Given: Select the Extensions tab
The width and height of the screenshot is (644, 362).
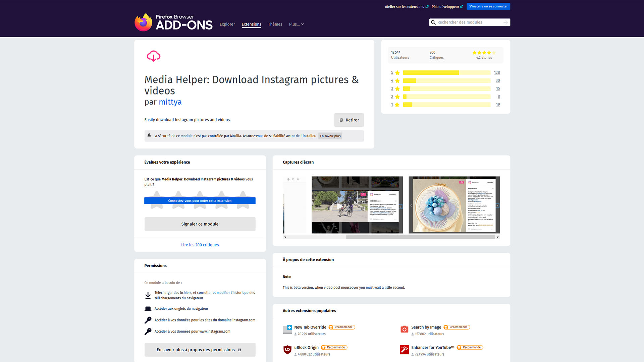Looking at the screenshot, I should click(251, 24).
